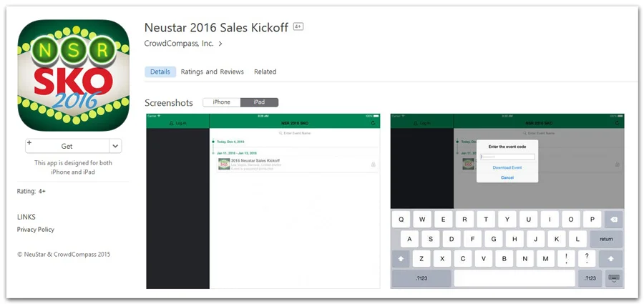Screen dimensions: 644x304
Task: Click the app title Neustar 2016 Sales Kickoff
Action: (x=216, y=27)
